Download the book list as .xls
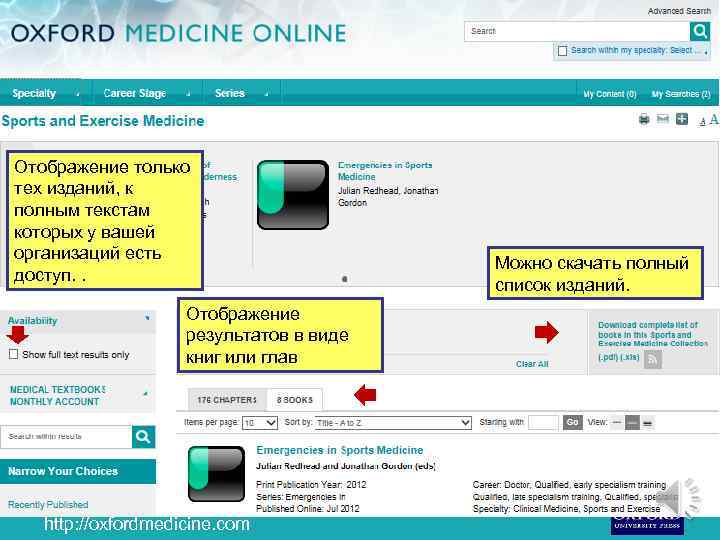The width and height of the screenshot is (720, 540). 630,357
